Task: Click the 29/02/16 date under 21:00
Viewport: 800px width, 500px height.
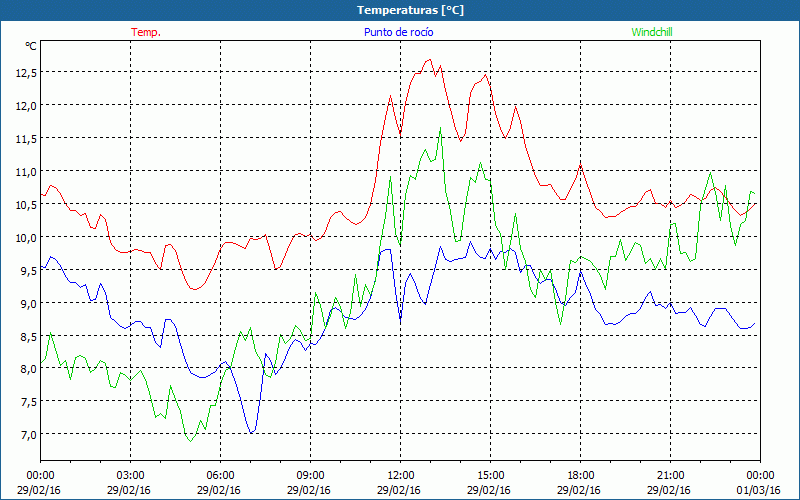Action: pos(668,490)
